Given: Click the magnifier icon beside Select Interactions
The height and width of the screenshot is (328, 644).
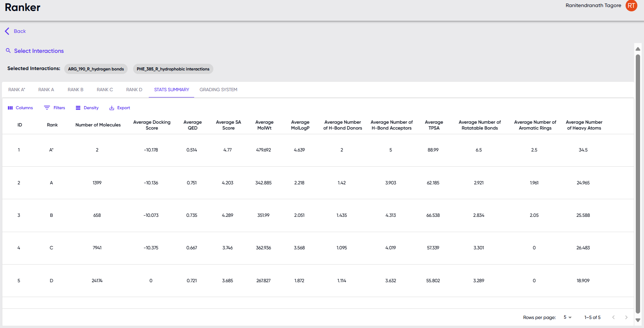Looking at the screenshot, I should [8, 50].
